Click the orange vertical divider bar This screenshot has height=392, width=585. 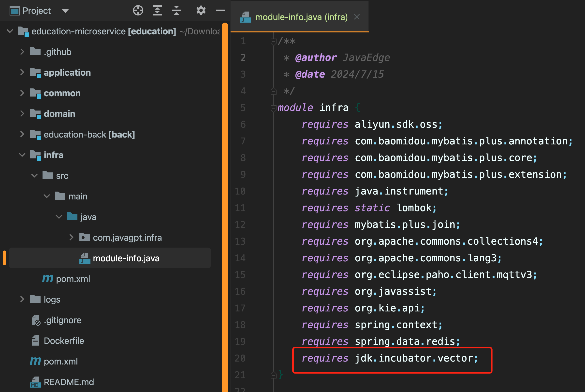tap(225, 200)
